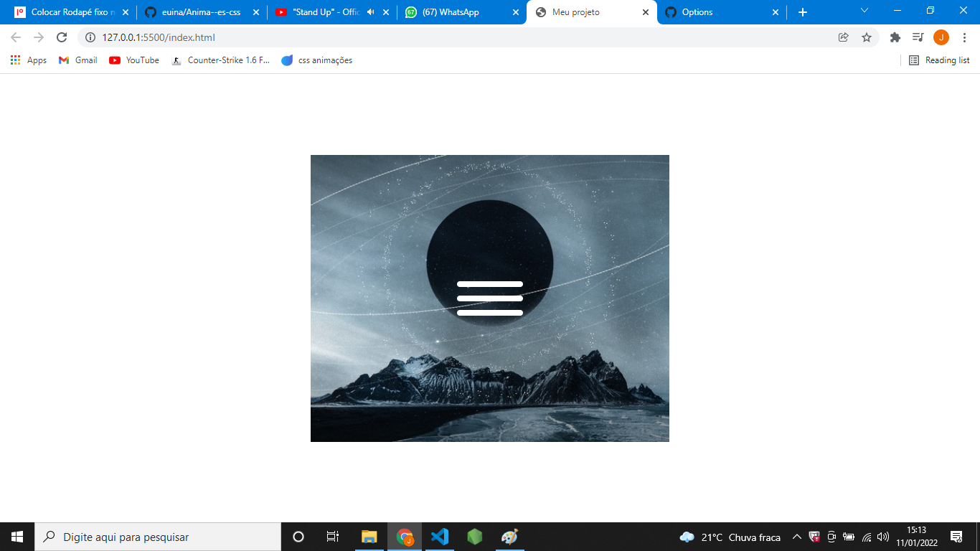Show hidden icons in system tray
Viewport: 980px width, 551px height.
796,537
